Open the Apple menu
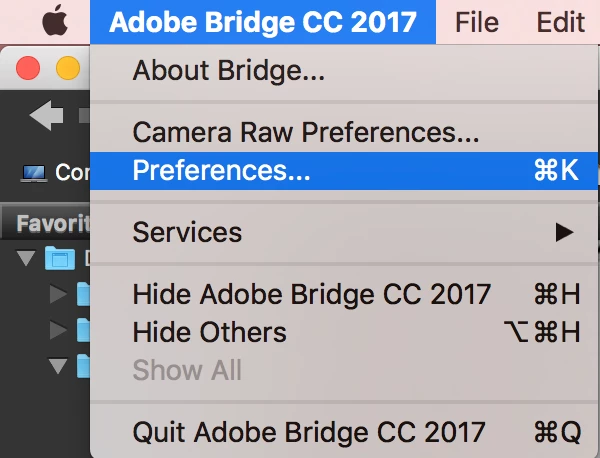600x458 pixels. coord(56,20)
